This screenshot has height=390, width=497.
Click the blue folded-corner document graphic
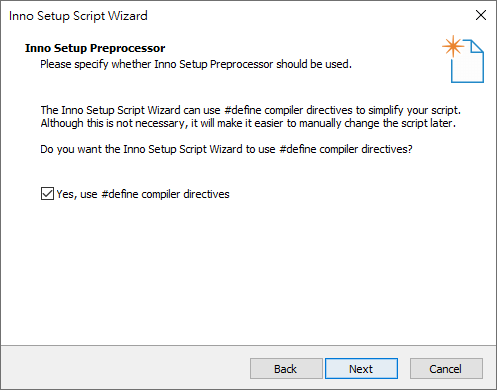[468, 62]
